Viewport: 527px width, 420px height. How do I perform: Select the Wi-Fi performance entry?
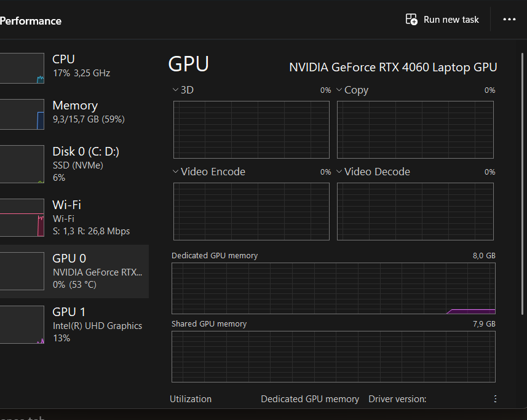[74, 218]
